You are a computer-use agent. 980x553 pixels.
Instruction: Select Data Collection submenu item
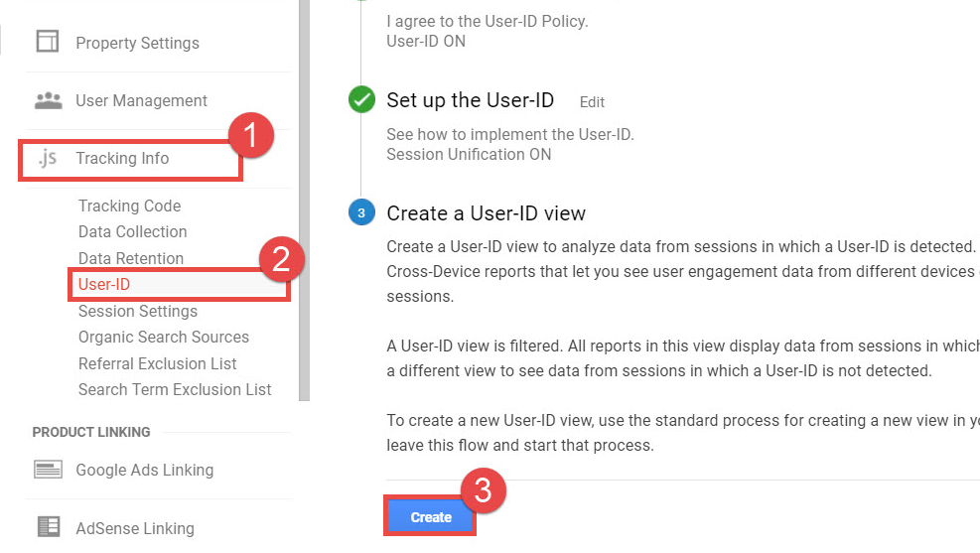pyautogui.click(x=132, y=231)
